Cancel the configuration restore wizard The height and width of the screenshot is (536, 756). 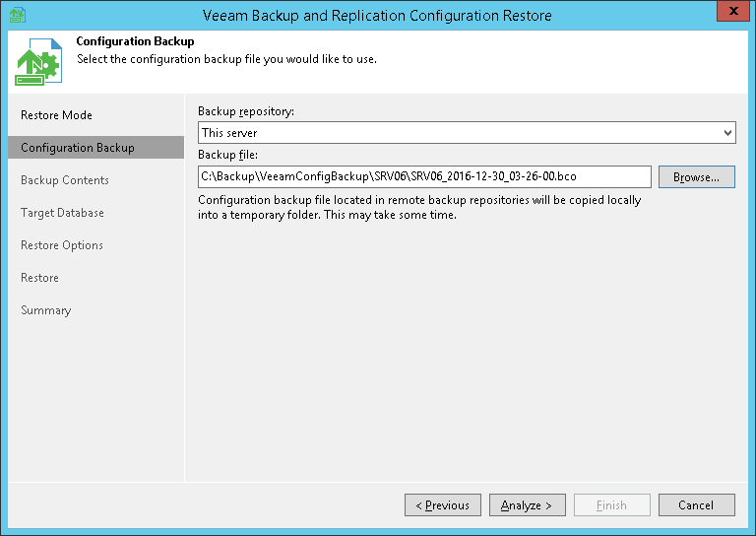point(696,505)
